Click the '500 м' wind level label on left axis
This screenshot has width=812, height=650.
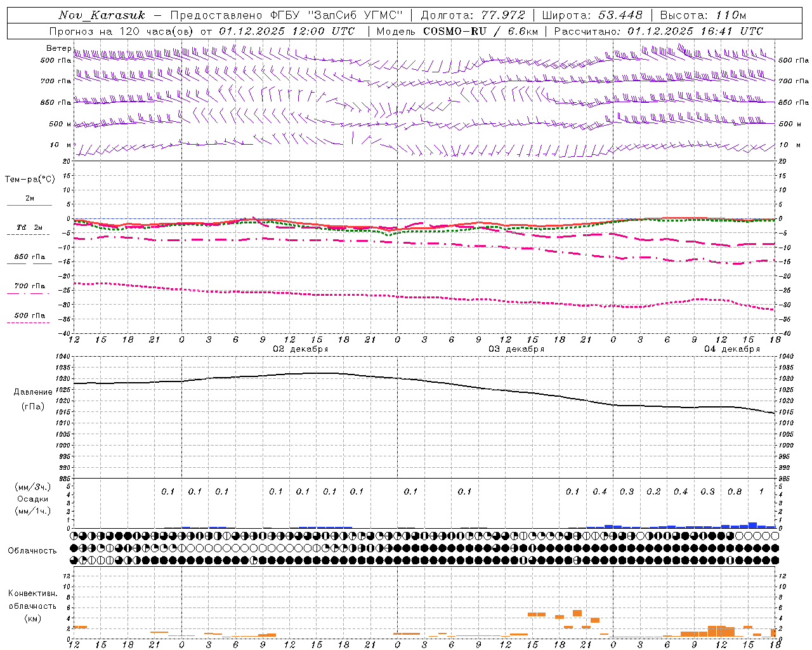(x=60, y=124)
